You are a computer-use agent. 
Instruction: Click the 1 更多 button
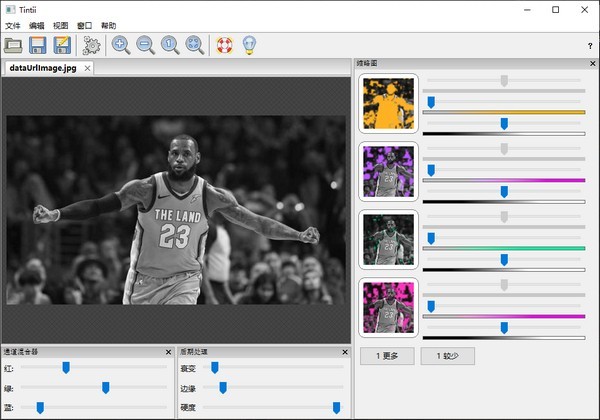click(x=387, y=356)
